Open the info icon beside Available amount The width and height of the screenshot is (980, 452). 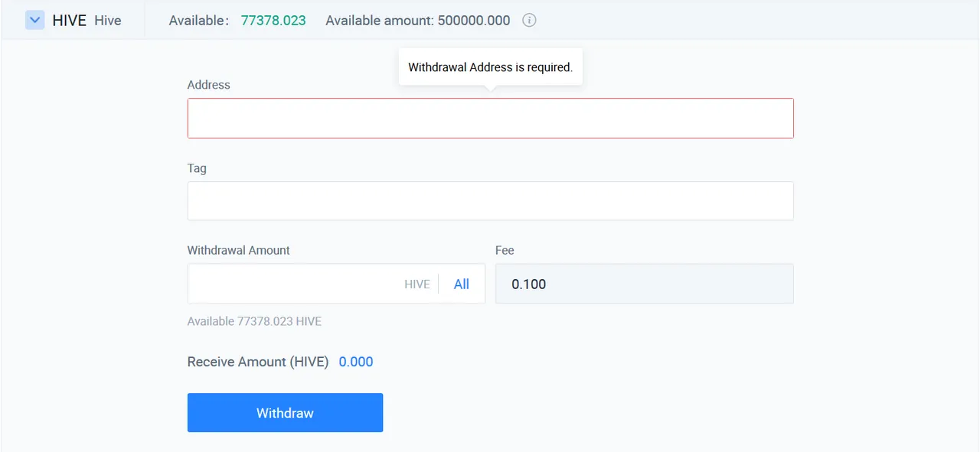(x=529, y=20)
